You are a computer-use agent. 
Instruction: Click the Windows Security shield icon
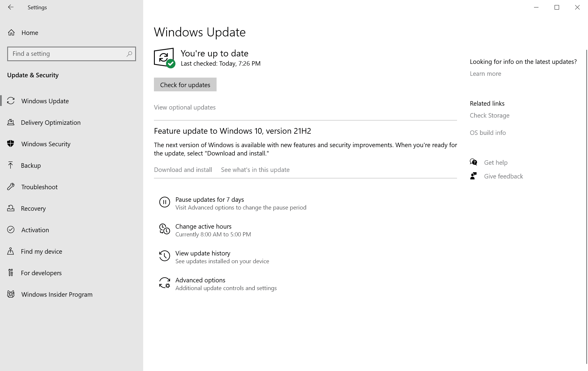[x=11, y=144]
